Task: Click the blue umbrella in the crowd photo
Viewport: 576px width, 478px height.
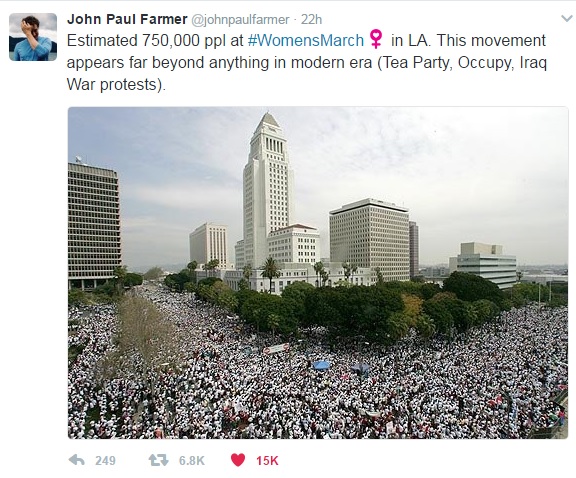Action: pos(321,365)
